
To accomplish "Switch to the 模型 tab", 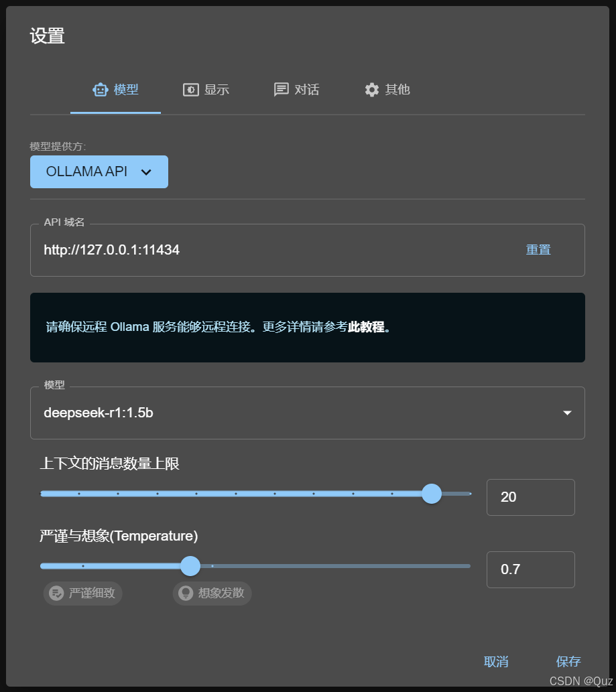I will [116, 90].
